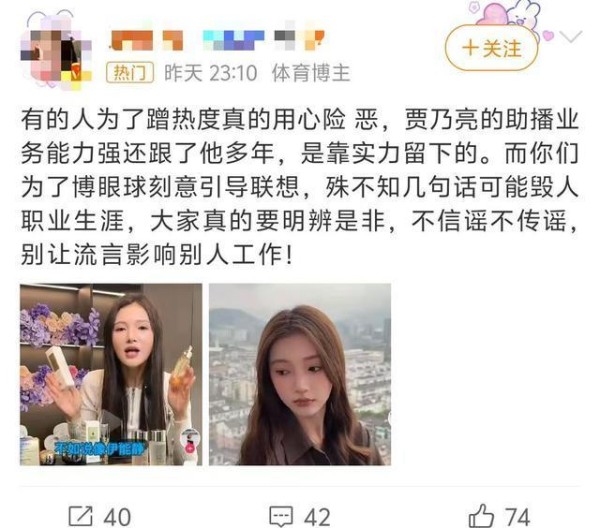
Task: Open first image of woman holding bottles
Action: coord(111,374)
